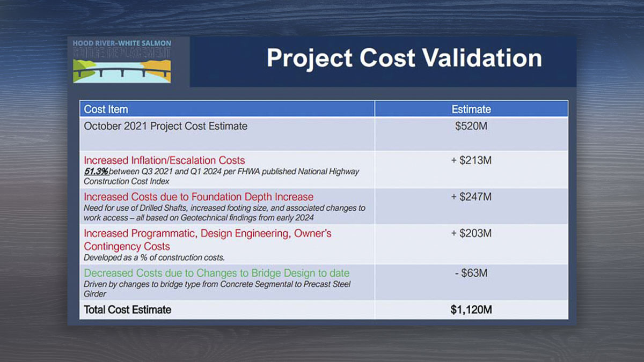Image resolution: width=644 pixels, height=362 pixels.
Task: Click the Hood River-White Salmon bridge logo
Action: [122, 61]
